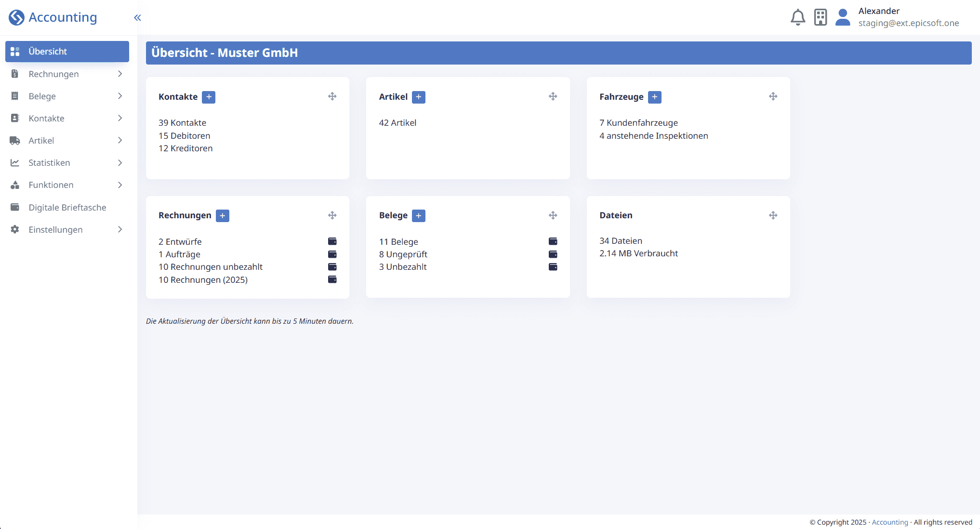Expand the Funktionen sidebar chevron
Viewport: 980px width, 529px height.
pyautogui.click(x=120, y=185)
